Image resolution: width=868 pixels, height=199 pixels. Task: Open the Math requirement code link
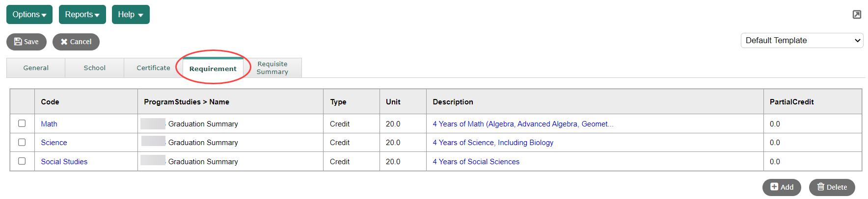click(x=49, y=124)
